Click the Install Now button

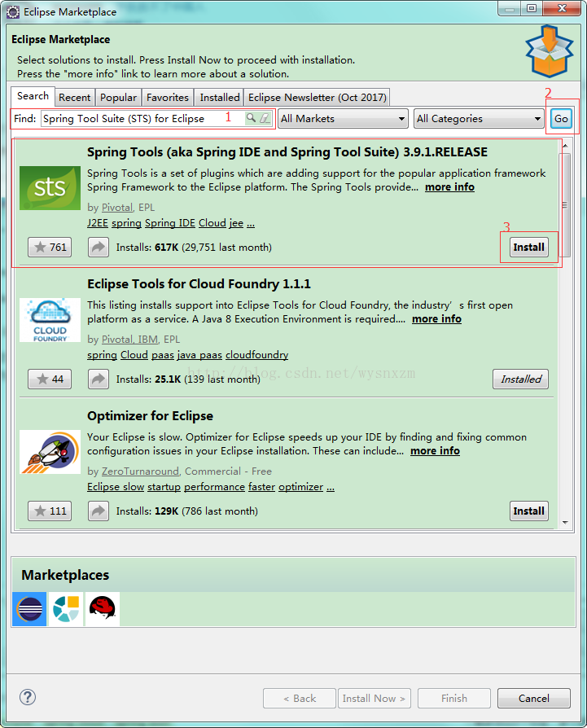pyautogui.click(x=374, y=699)
